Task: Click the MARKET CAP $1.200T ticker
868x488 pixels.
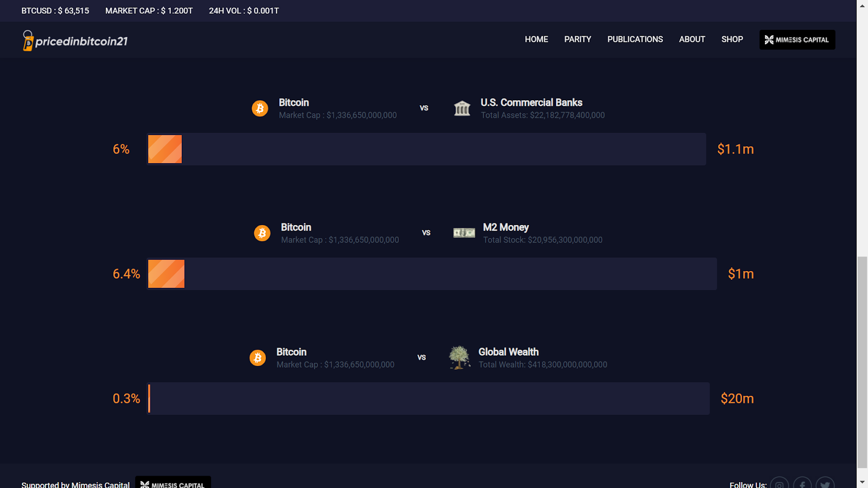Action: coord(149,11)
